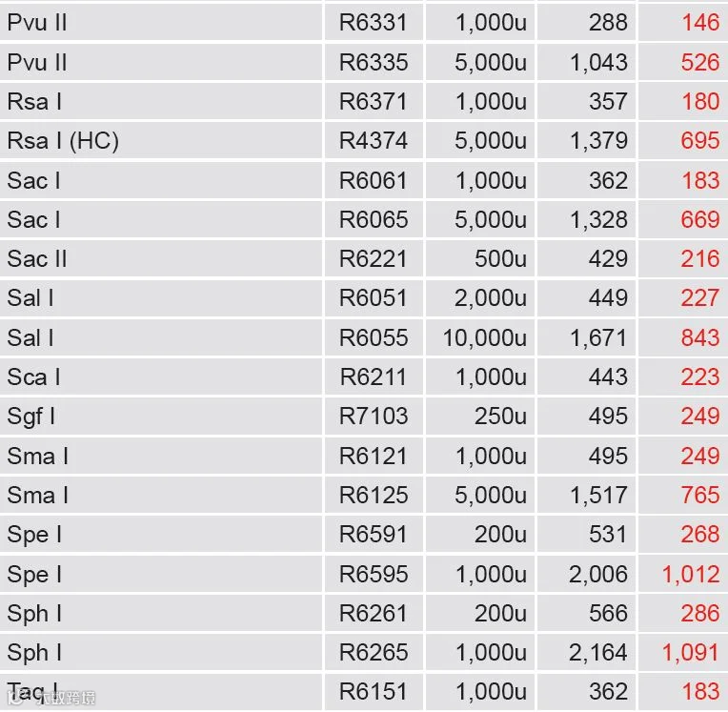
Task: Select the 10,000u unit size cell
Action: 485,337
